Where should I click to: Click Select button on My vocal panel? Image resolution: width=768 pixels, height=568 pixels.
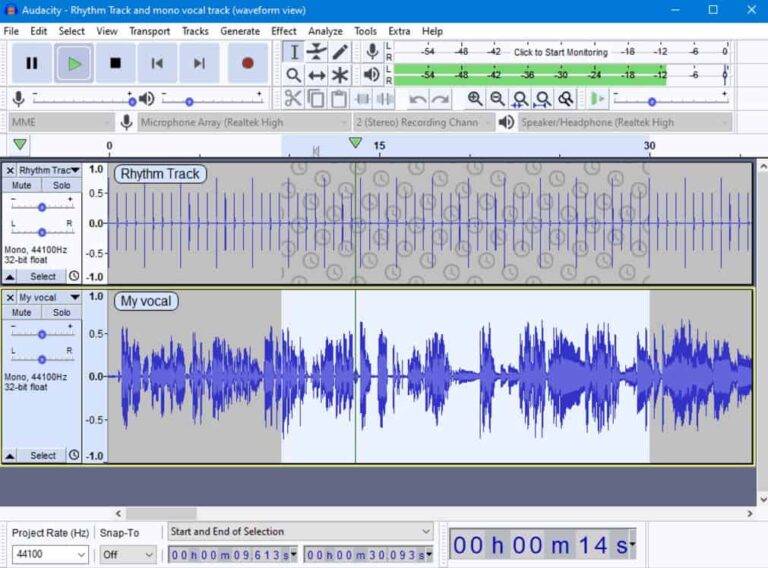pos(42,456)
